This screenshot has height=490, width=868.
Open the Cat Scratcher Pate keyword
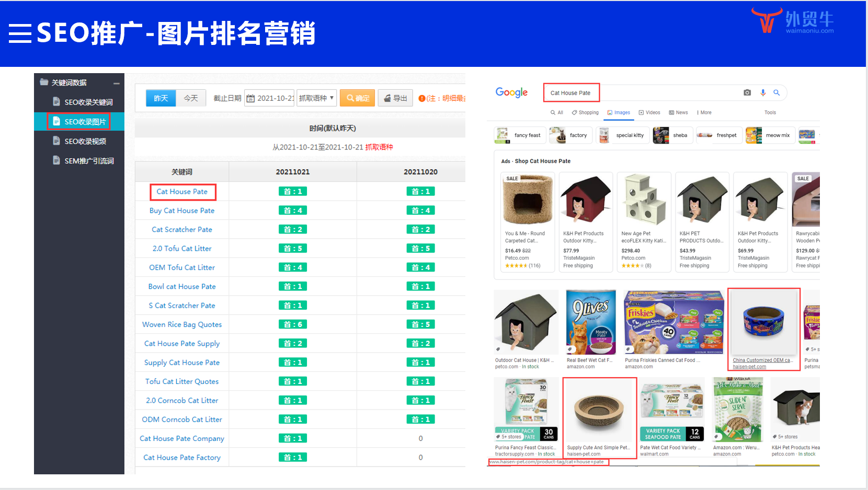click(x=182, y=229)
